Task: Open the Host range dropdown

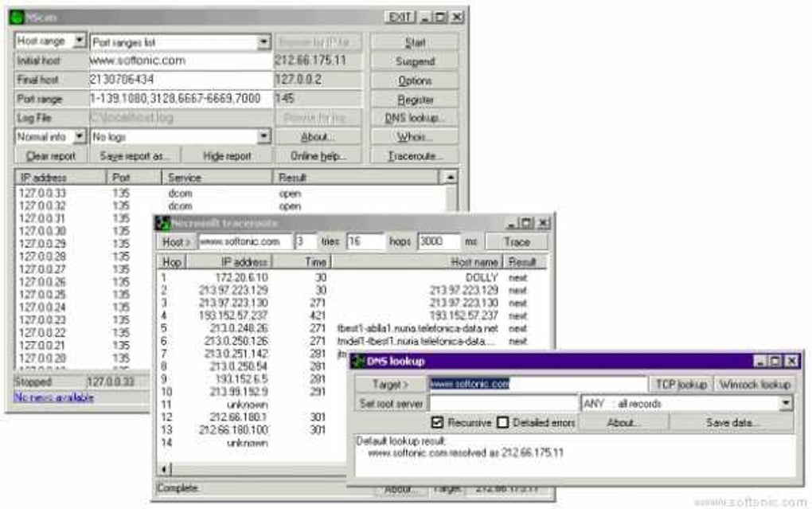Action: click(80, 41)
